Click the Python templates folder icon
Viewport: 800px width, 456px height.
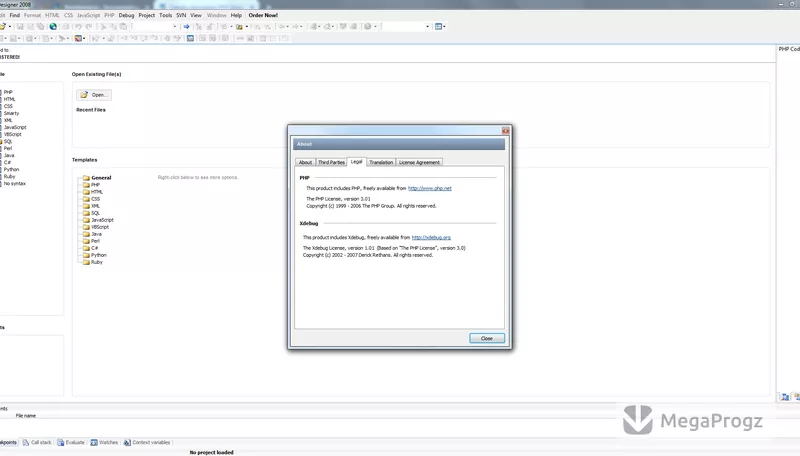(86, 255)
